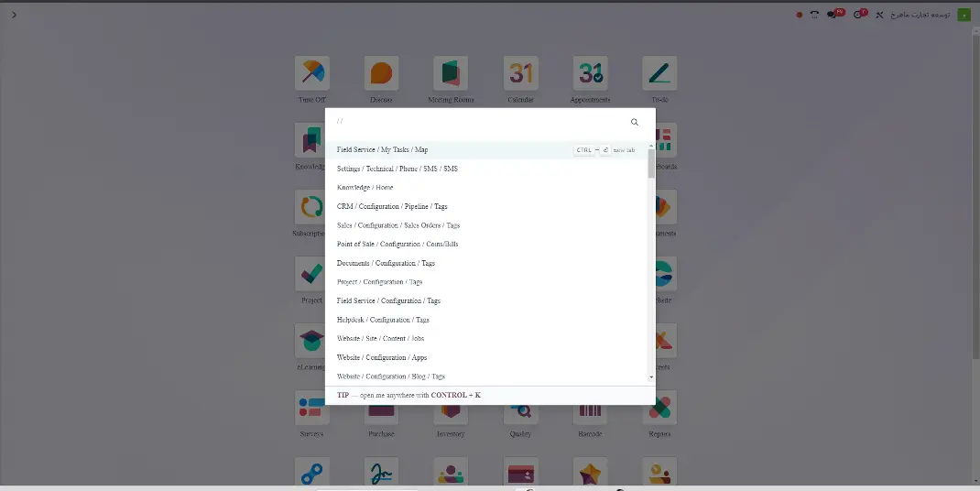Open the Meeting Rooms app icon
The width and height of the screenshot is (980, 491).
click(451, 73)
